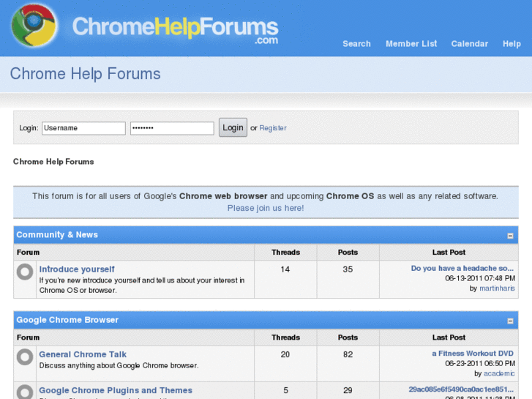Viewport: 532px width, 399px height.
Task: Click the Google Chrome Browser category title
Action: [67, 320]
